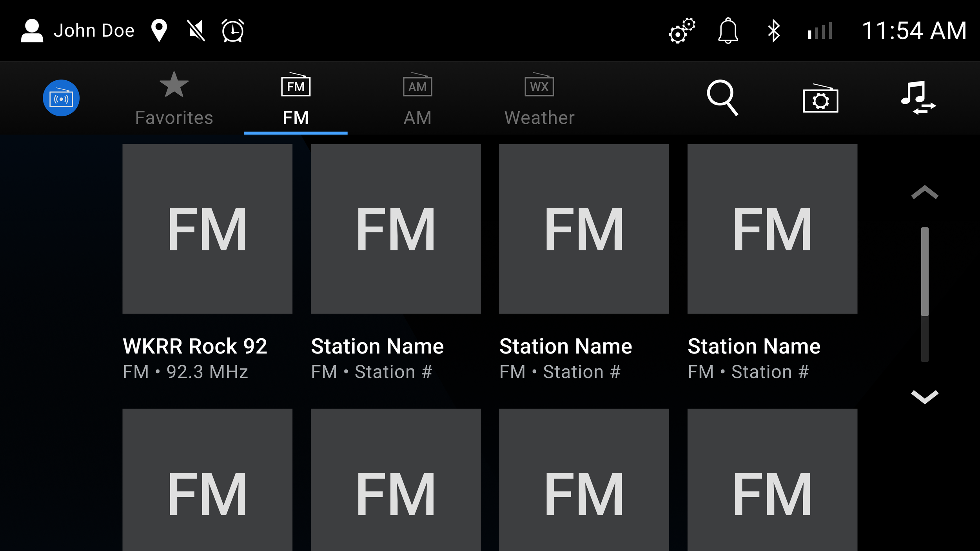
Task: Switch media source with music note icon
Action: 918,98
